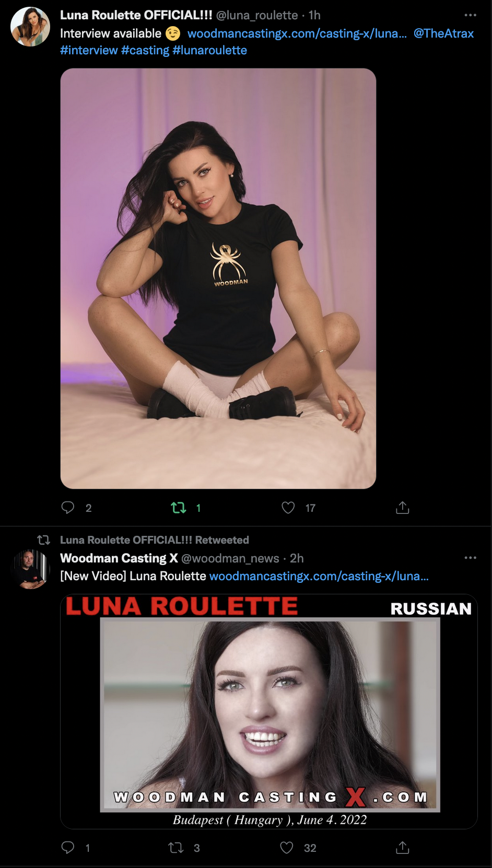Open the link in the New Video tweet
Image resolution: width=492 pixels, height=868 pixels.
(x=319, y=576)
